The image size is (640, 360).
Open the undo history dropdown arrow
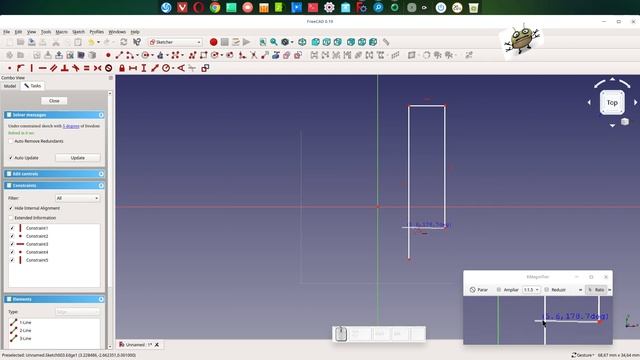click(x=98, y=42)
